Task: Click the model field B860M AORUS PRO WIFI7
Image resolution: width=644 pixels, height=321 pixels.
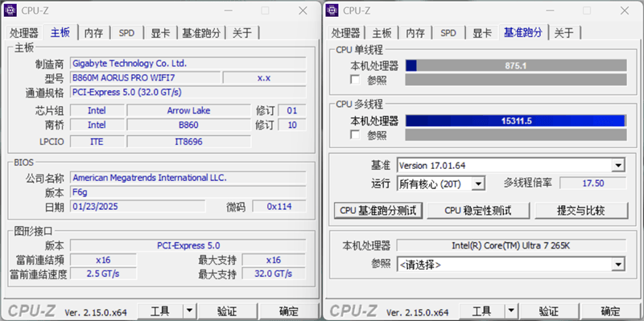Action: click(x=145, y=78)
